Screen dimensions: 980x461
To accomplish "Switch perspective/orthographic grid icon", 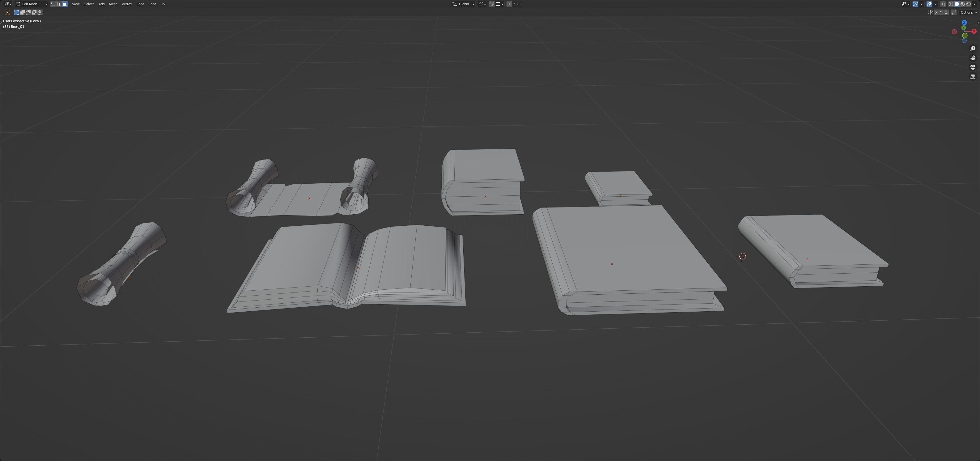I will (973, 76).
